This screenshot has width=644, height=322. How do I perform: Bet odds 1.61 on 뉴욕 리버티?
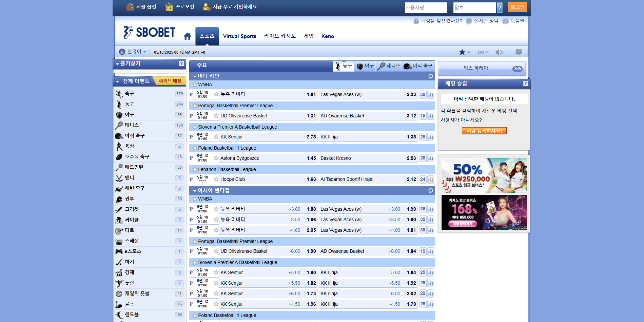(311, 95)
